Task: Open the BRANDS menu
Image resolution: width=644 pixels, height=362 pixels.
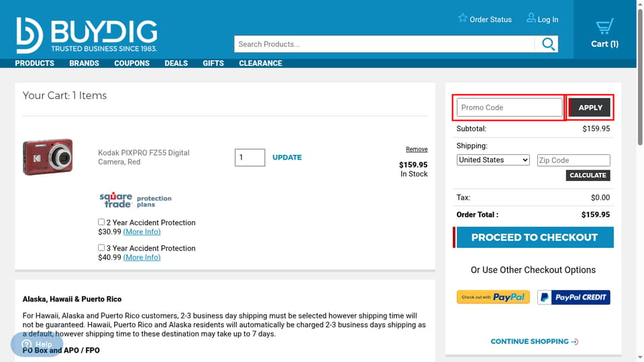Action: pos(85,63)
